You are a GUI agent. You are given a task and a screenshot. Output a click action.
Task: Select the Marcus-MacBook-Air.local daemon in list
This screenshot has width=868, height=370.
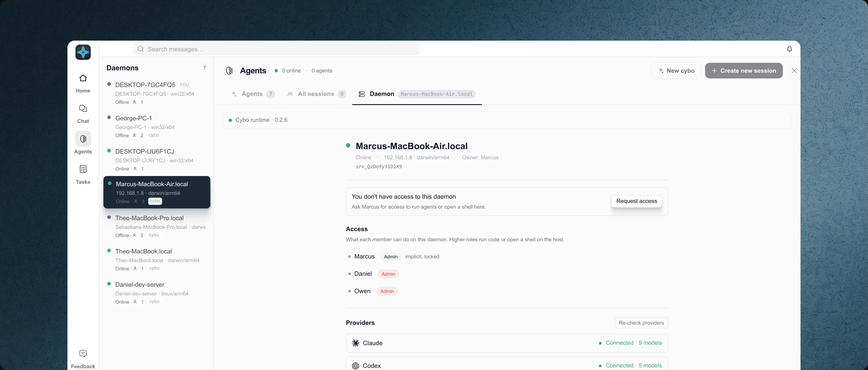157,192
